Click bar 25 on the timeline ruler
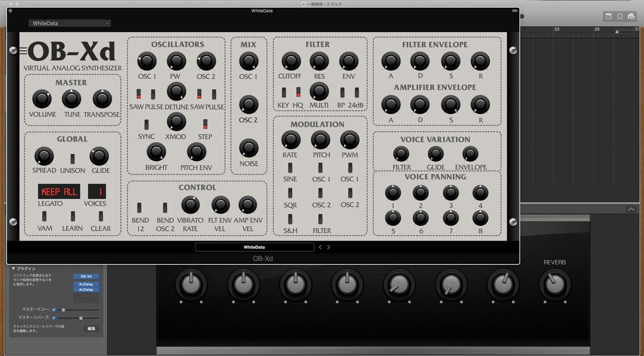Viewport: 644px width, 356px height. point(597,30)
